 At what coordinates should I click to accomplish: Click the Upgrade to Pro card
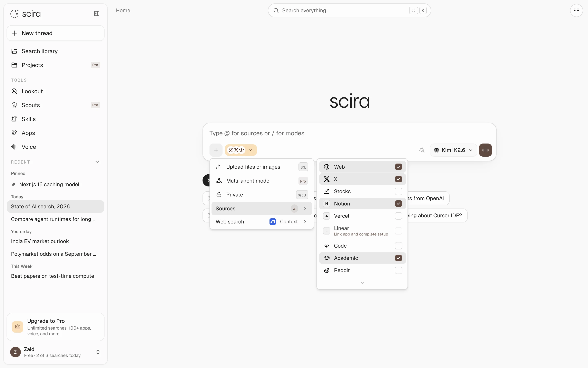coord(55,327)
